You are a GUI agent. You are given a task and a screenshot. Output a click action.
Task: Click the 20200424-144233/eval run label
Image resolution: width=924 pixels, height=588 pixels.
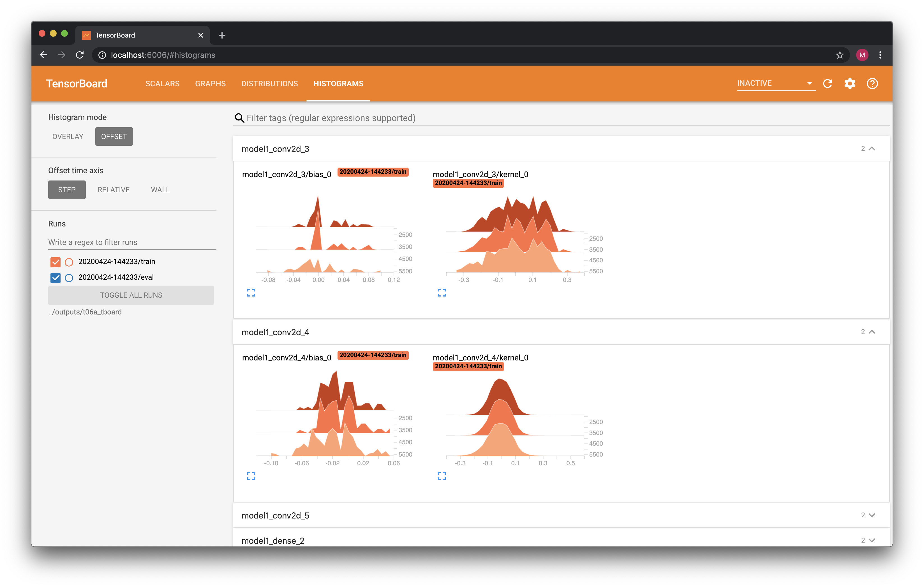(x=116, y=277)
